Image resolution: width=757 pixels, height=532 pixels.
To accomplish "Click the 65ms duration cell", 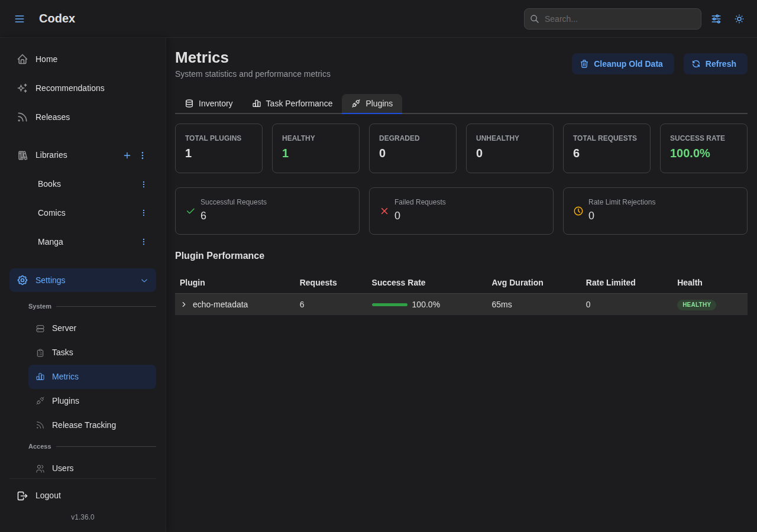I will click(x=502, y=304).
